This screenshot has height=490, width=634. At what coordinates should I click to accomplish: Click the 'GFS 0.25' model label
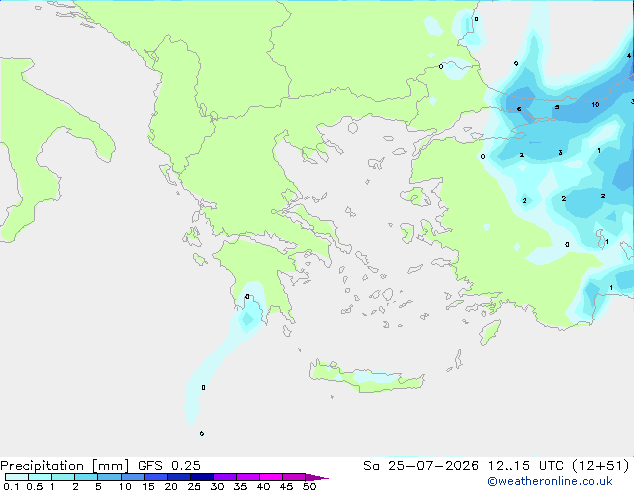169,466
